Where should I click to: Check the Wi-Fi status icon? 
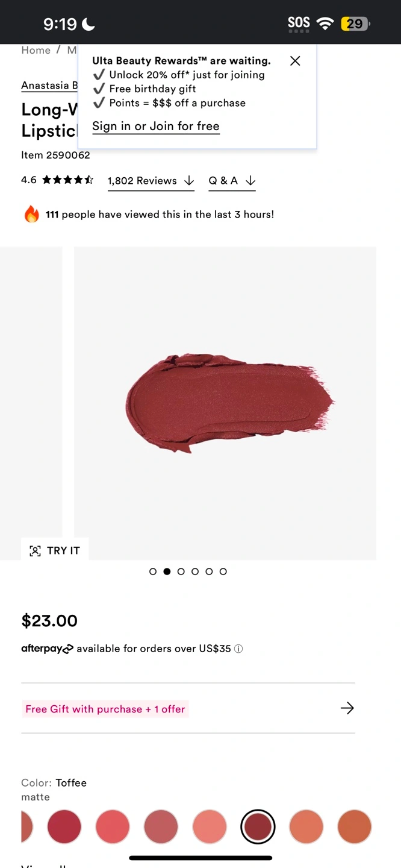[325, 24]
